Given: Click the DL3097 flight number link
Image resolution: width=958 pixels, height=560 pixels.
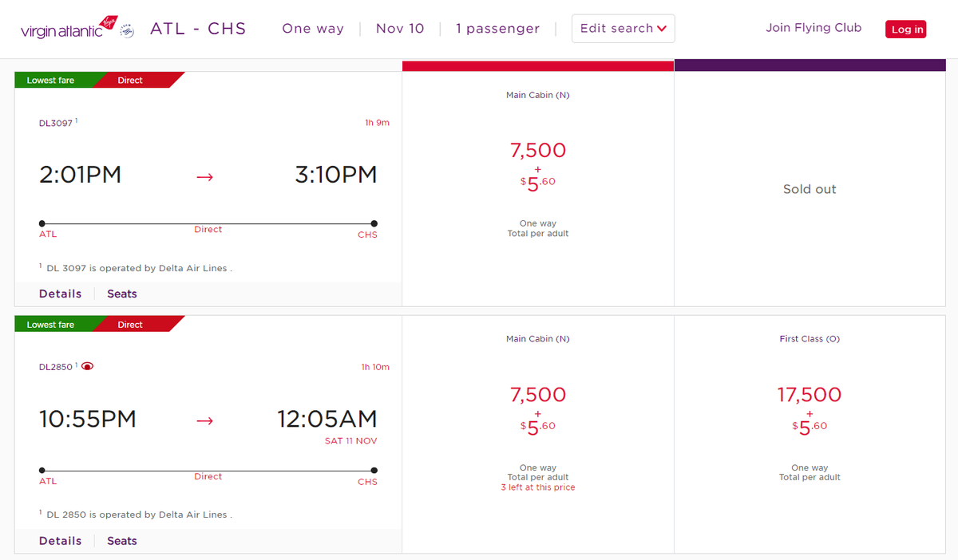Looking at the screenshot, I should tap(54, 122).
